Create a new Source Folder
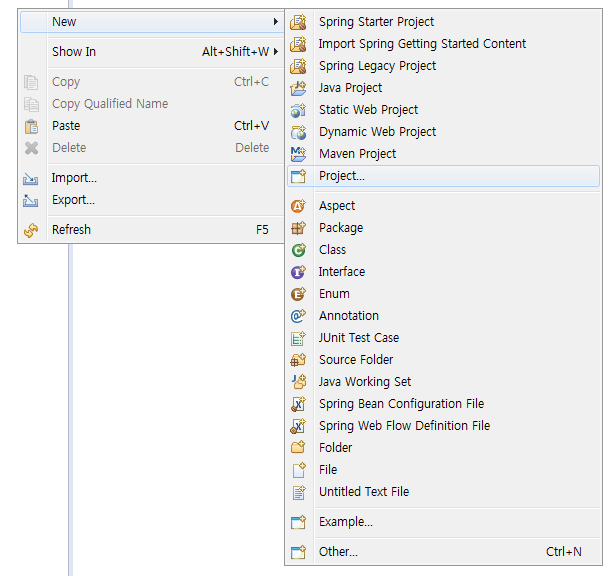 coord(443,359)
